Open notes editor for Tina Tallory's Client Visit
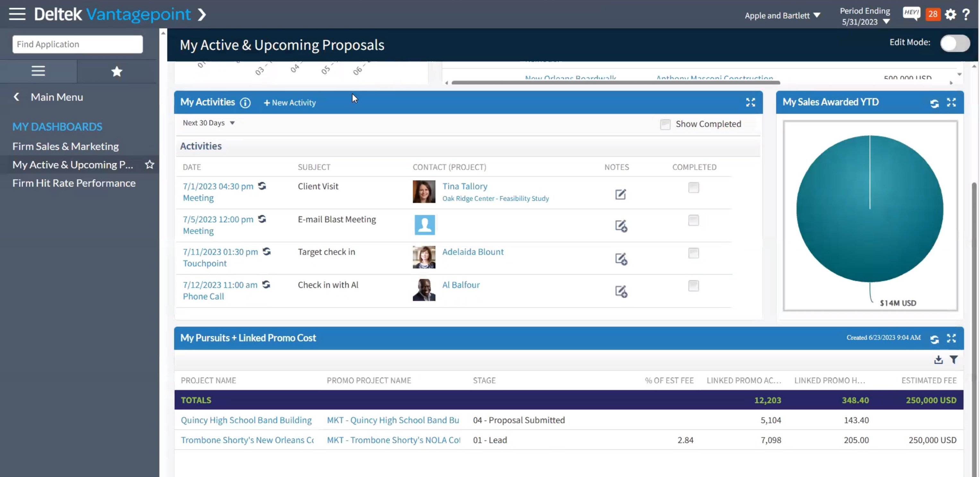This screenshot has height=477, width=980. (x=620, y=194)
